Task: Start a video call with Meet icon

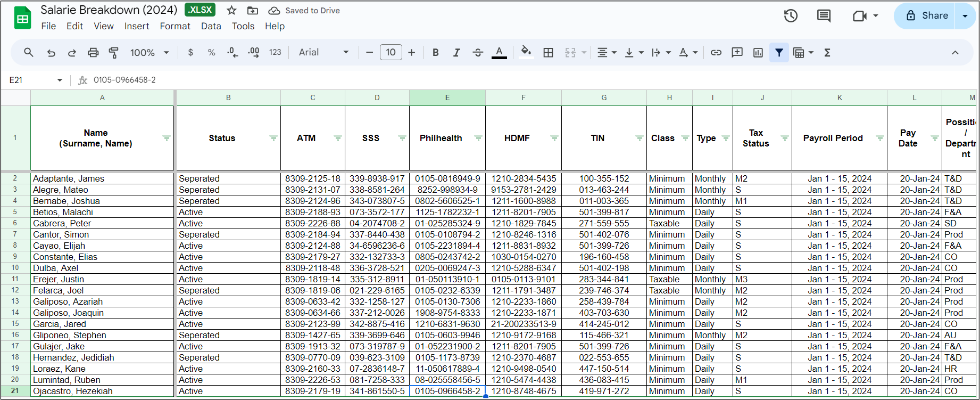Action: coord(860,16)
